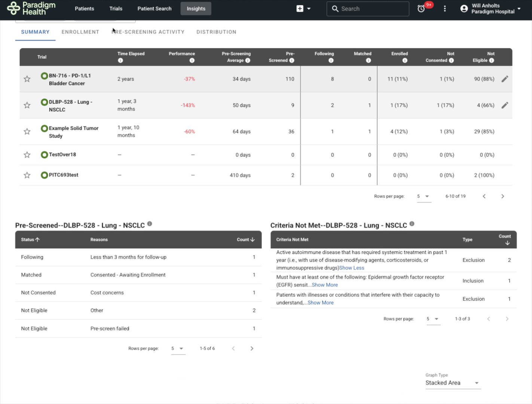Open the Trials menu

coord(116,9)
